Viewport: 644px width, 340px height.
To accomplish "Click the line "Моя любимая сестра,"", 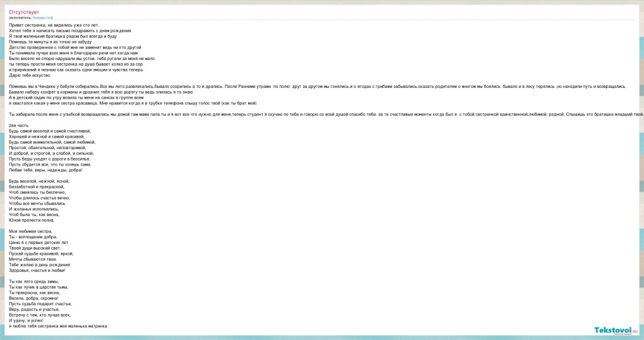I will (30, 231).
